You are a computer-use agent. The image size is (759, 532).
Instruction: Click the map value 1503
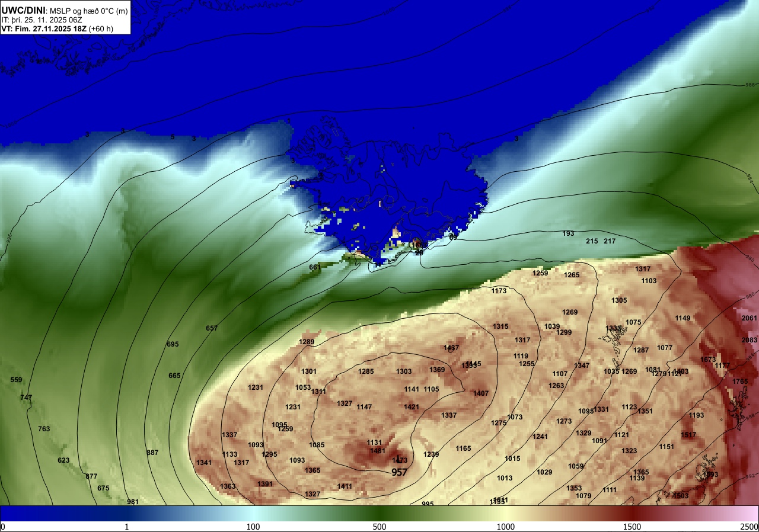(x=681, y=496)
